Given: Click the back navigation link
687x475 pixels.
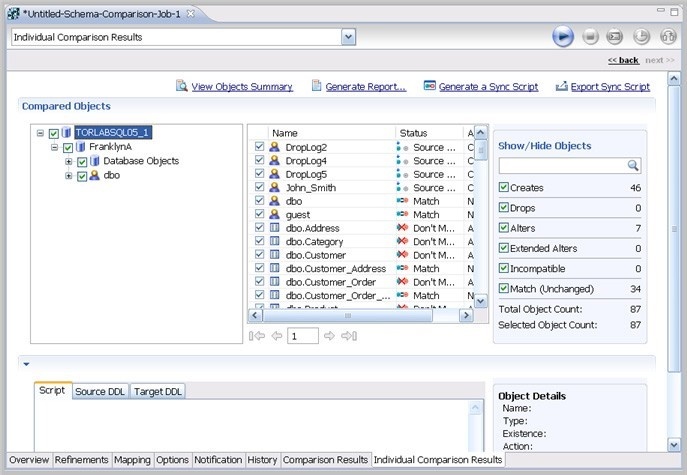Looking at the screenshot, I should point(623,60).
